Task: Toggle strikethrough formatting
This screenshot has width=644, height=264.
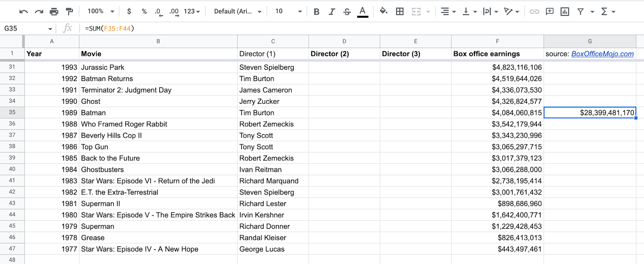Action: pos(347,12)
